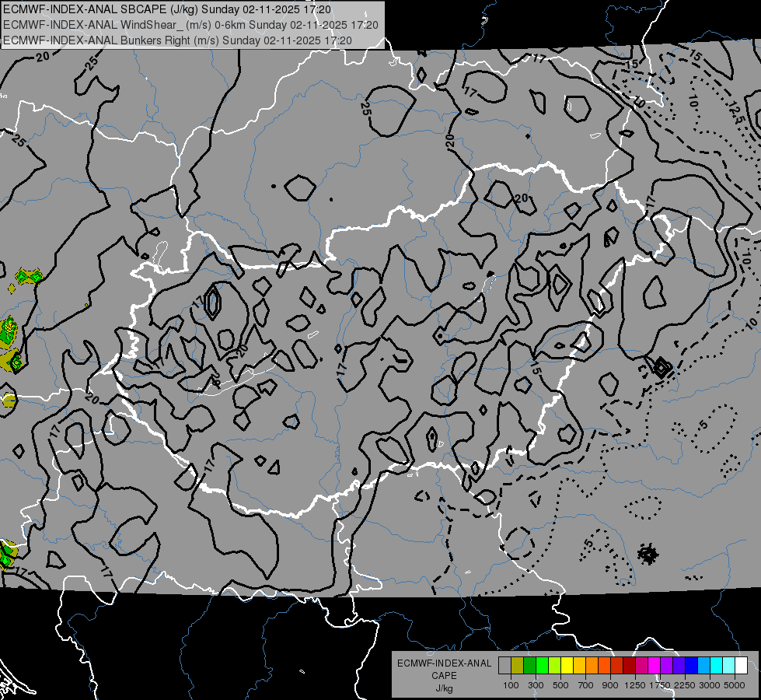
Task: Pick the white swatch in CAPE legend
Action: (x=741, y=665)
